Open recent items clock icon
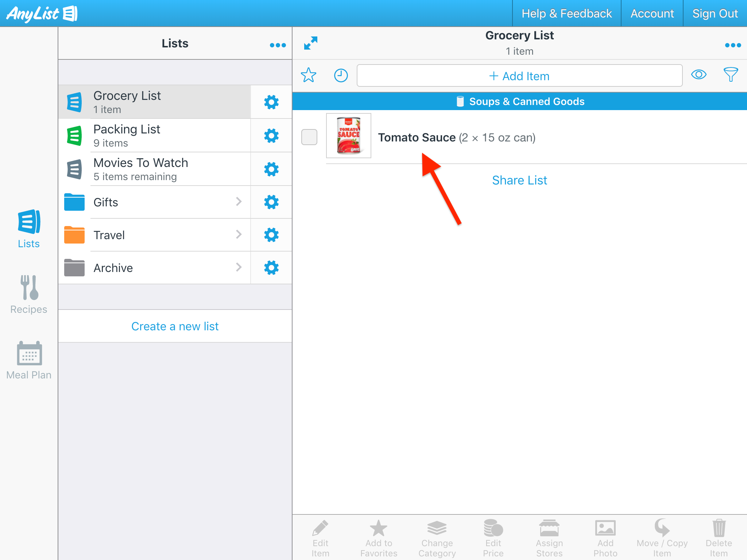The image size is (747, 560). (x=341, y=75)
